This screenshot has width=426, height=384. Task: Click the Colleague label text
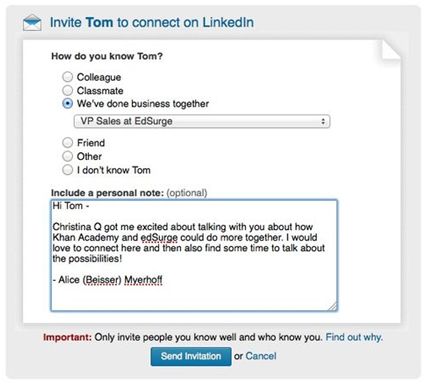pyautogui.click(x=99, y=77)
